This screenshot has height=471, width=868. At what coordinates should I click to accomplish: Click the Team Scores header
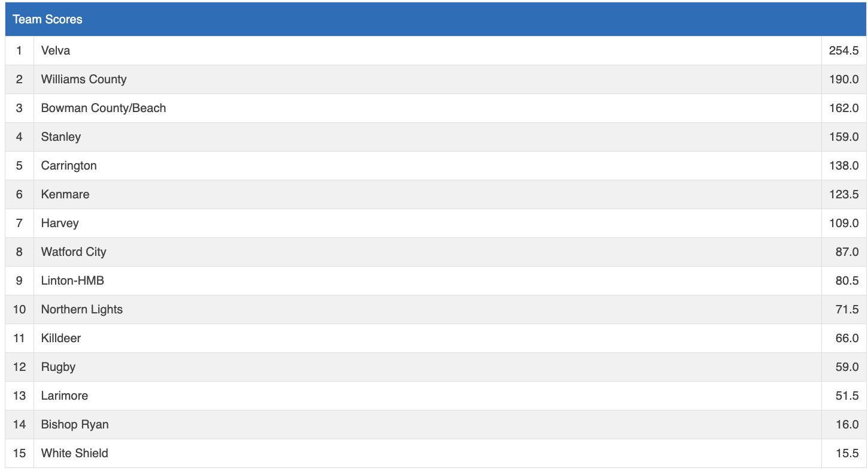pyautogui.click(x=47, y=19)
